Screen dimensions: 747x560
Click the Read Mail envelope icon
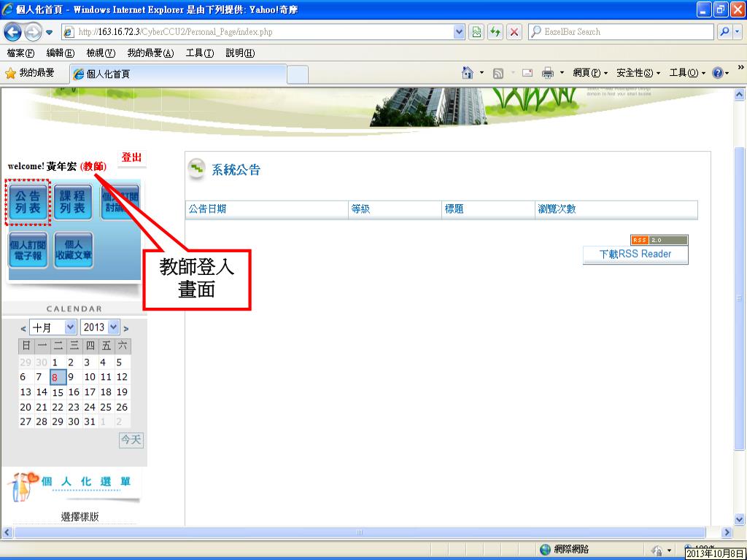(x=527, y=73)
